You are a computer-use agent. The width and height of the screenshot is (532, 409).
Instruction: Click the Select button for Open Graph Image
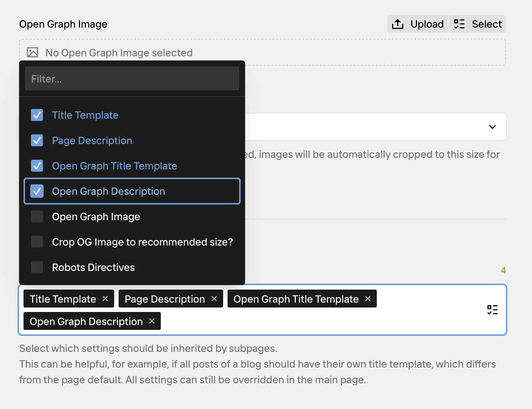click(x=478, y=24)
